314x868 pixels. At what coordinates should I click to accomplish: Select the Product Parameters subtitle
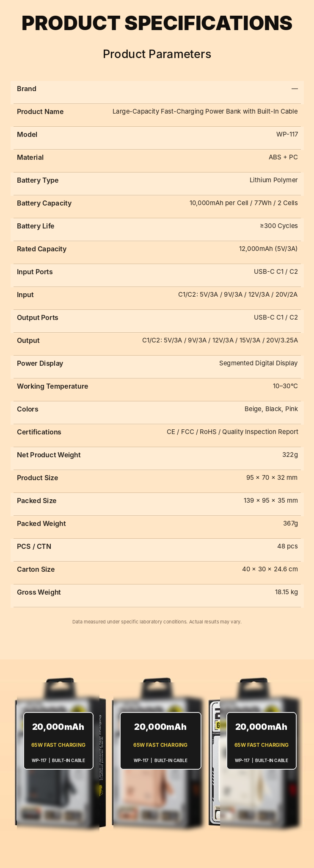click(157, 54)
